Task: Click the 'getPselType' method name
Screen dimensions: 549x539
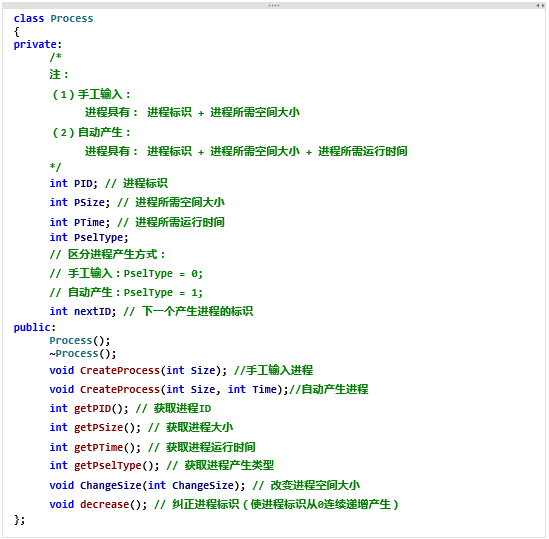Action: click(x=108, y=465)
